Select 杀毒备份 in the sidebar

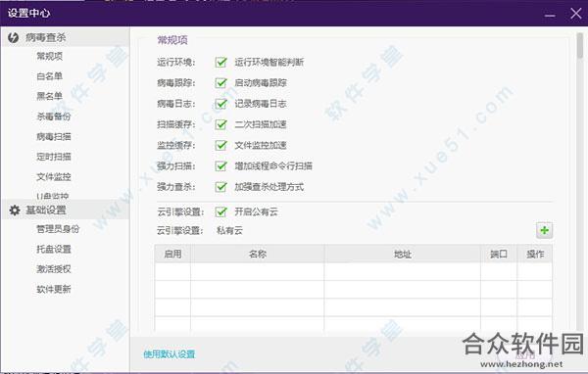54,117
